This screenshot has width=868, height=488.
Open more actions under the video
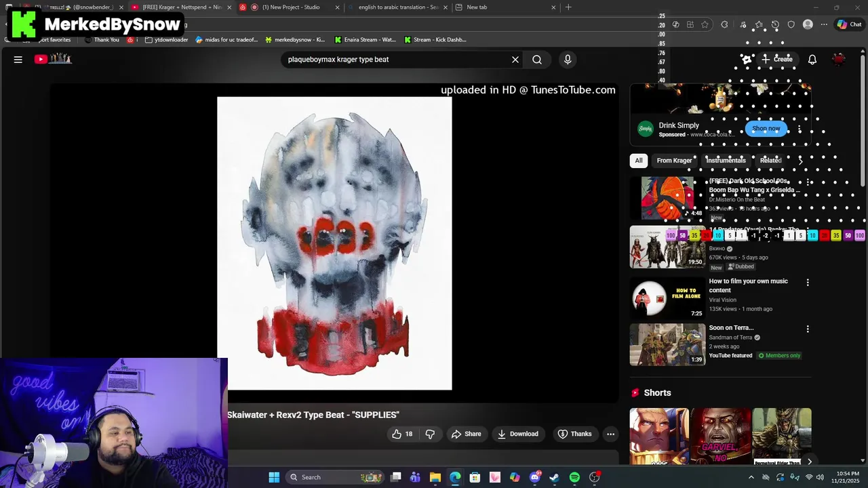[610, 434]
